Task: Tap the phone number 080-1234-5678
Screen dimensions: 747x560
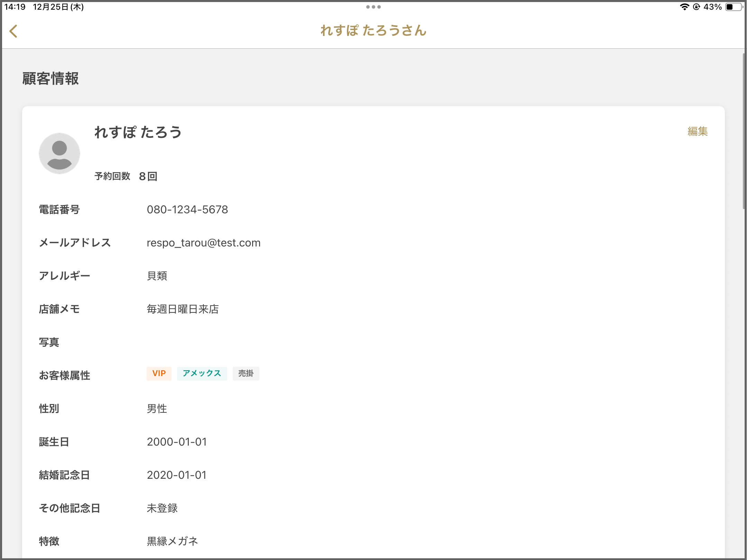Action: click(x=187, y=209)
